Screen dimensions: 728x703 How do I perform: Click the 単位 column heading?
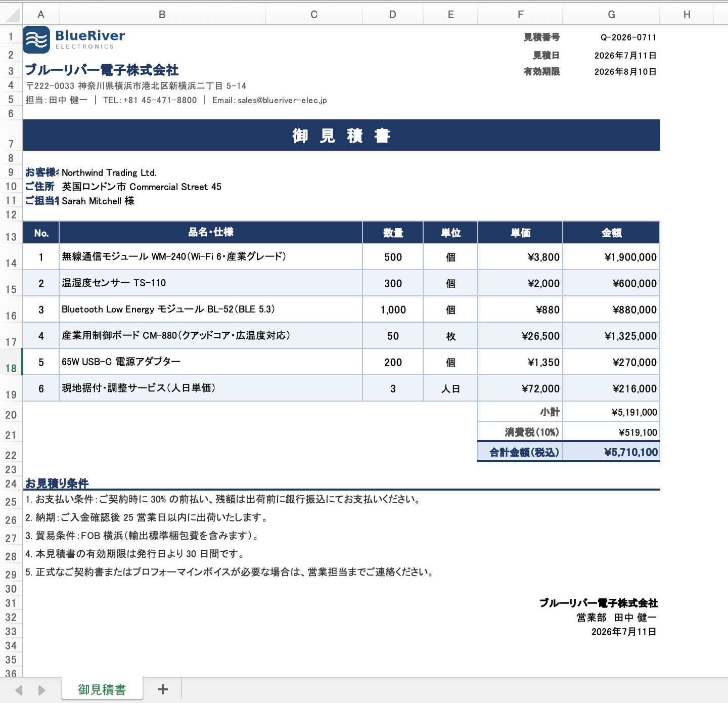tap(450, 233)
